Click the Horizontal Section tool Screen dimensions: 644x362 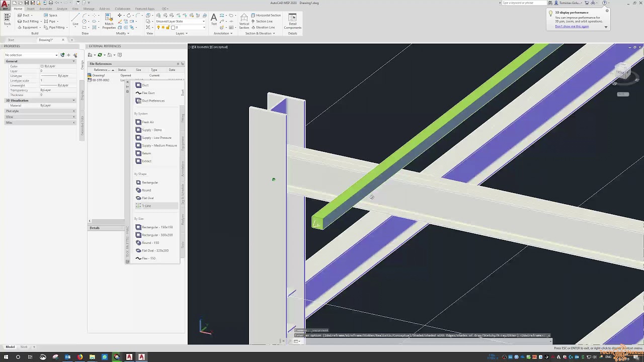266,15
